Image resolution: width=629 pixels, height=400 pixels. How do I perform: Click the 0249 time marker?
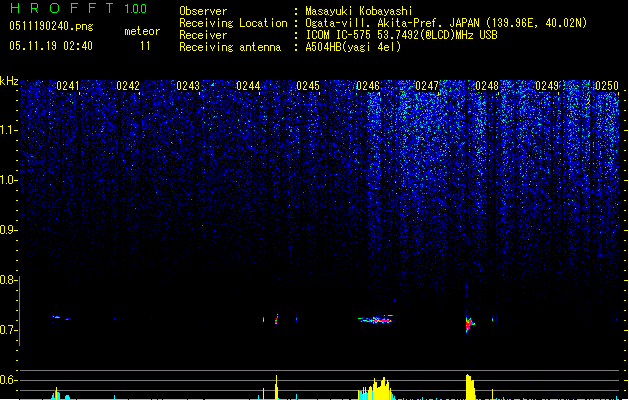547,86
